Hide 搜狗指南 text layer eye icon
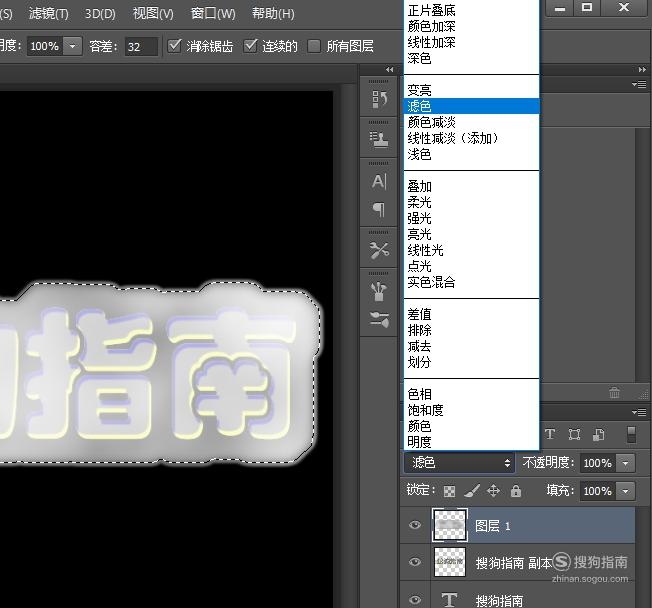Image resolution: width=652 pixels, height=608 pixels. [415, 599]
